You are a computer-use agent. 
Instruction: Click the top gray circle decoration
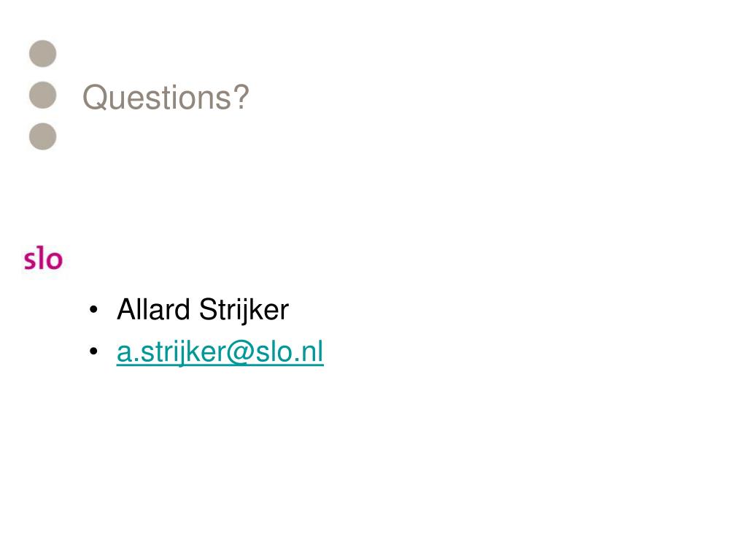click(43, 53)
